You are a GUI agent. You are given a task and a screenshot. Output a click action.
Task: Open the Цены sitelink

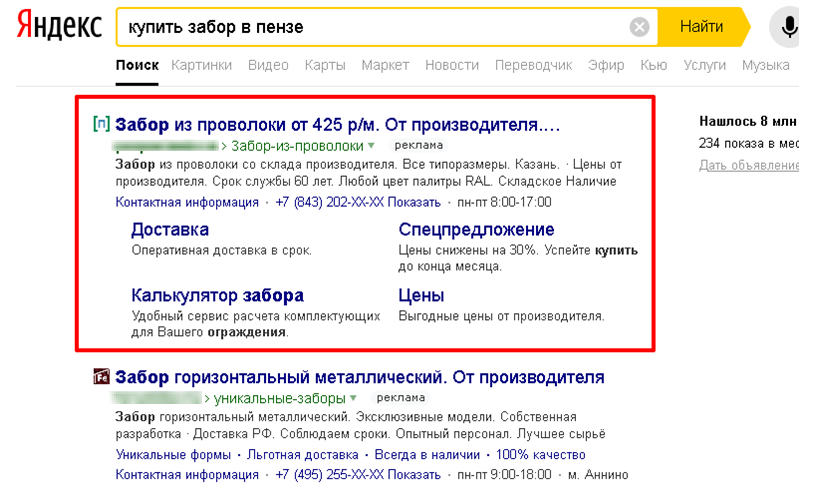[421, 295]
